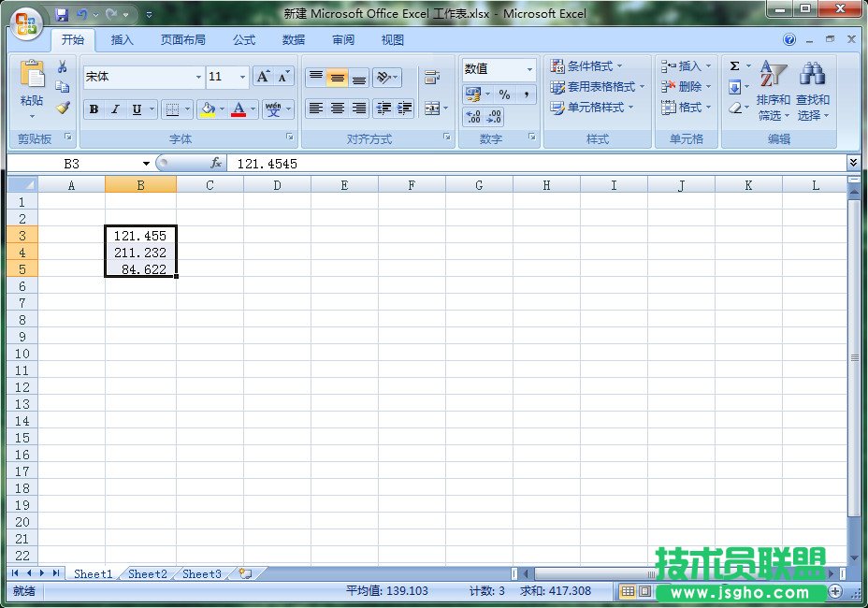Apply percentage style to selection
This screenshot has height=608, width=868.
(505, 94)
